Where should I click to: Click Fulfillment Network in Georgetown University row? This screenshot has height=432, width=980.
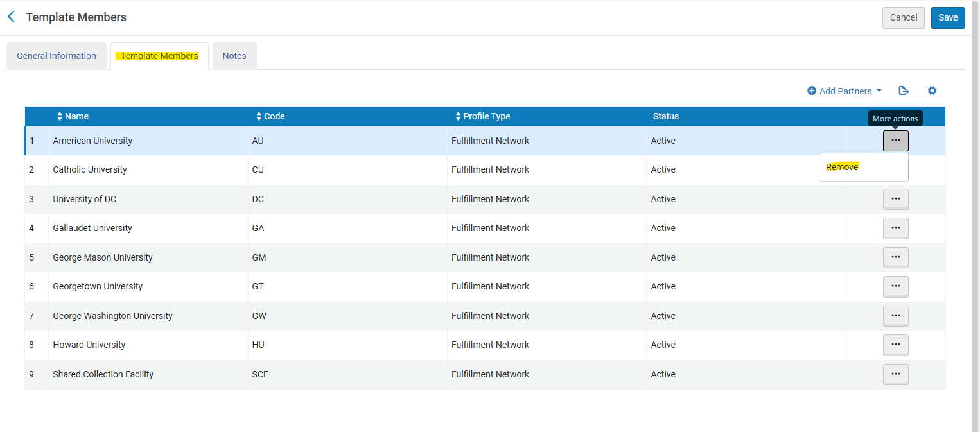490,286
